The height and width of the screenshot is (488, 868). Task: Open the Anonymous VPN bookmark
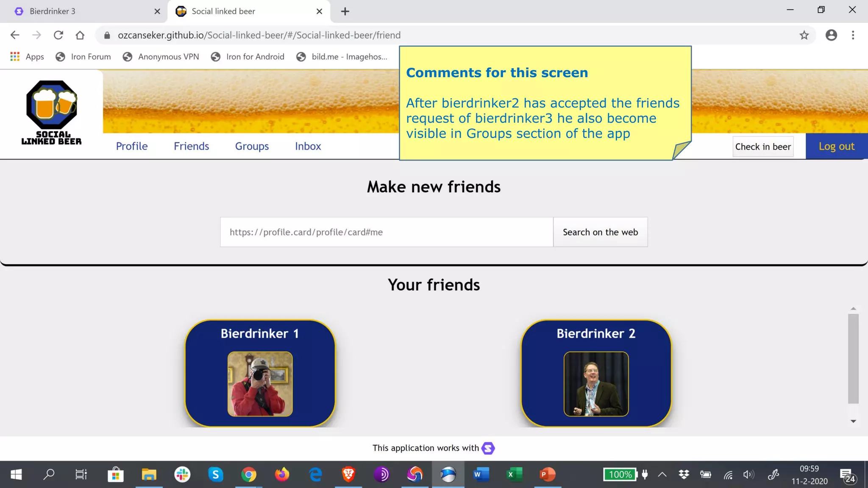pyautogui.click(x=161, y=57)
